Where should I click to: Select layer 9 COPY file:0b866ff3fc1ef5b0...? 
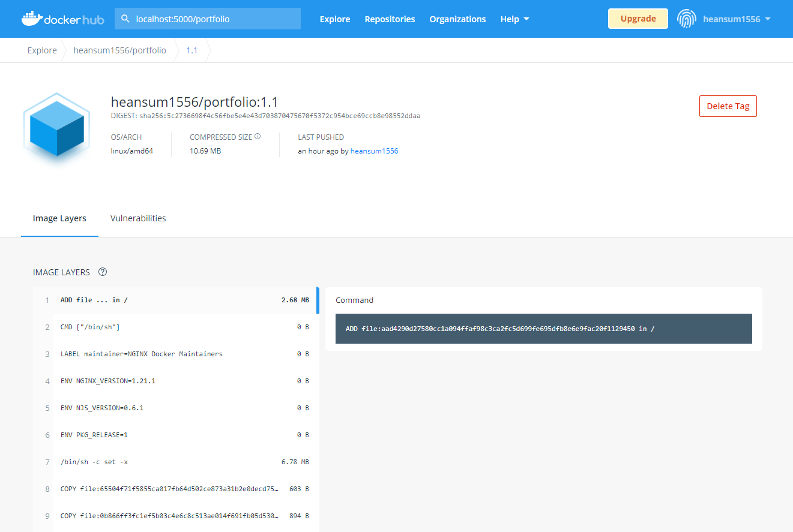point(176,516)
